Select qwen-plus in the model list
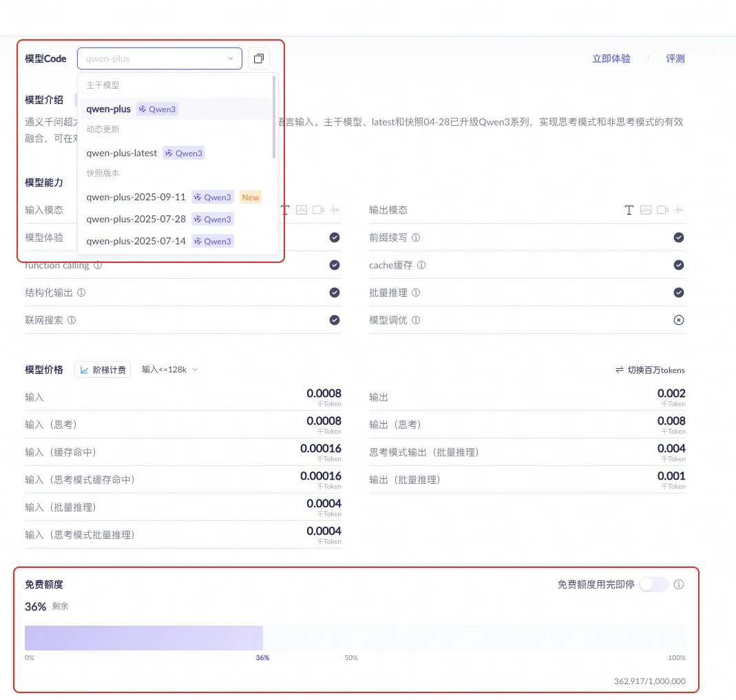This screenshot has width=736, height=700. click(x=176, y=109)
